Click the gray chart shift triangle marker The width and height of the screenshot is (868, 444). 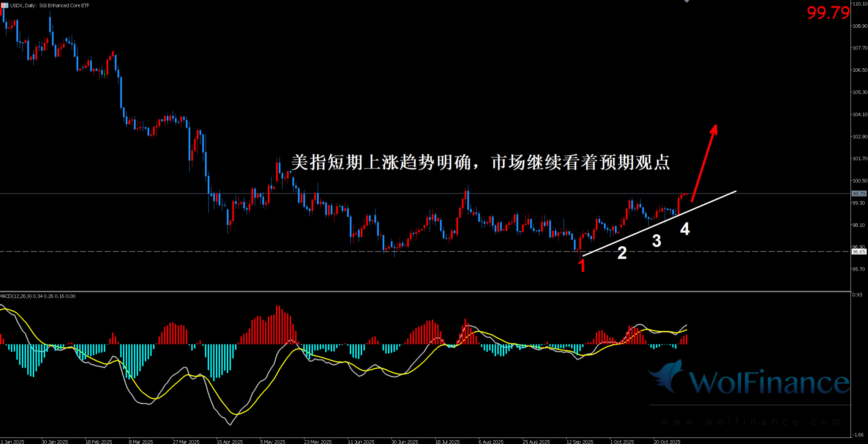(687, 1)
